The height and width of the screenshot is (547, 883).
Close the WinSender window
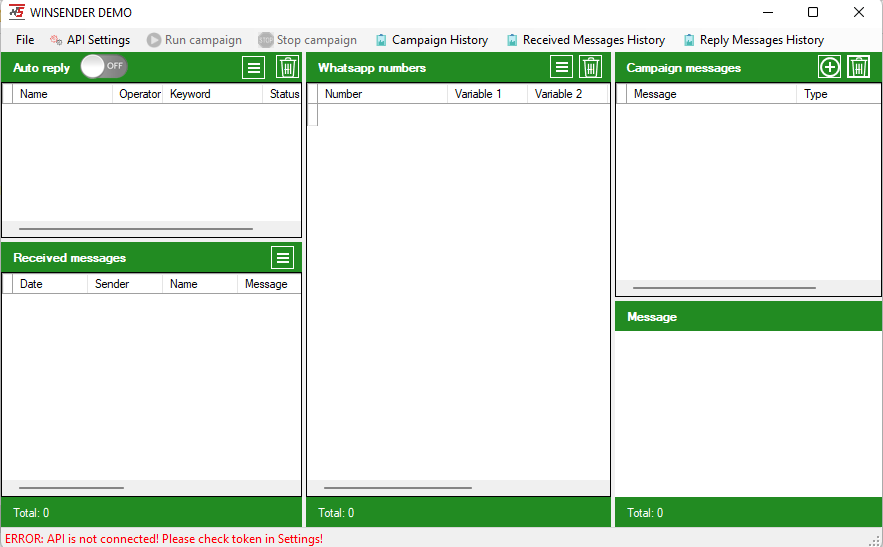859,12
